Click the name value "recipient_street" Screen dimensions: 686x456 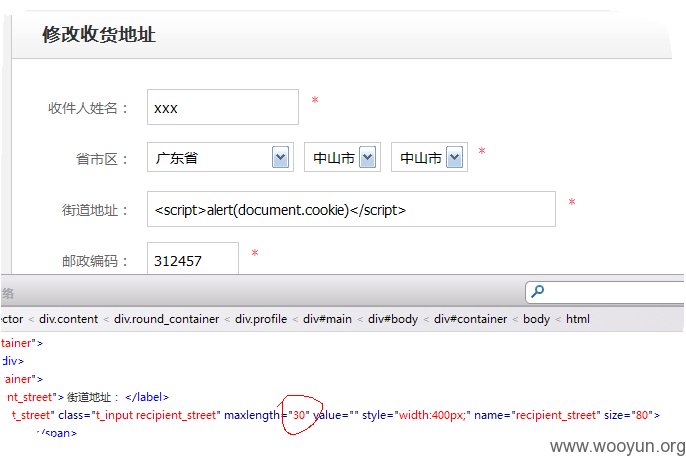point(556,415)
